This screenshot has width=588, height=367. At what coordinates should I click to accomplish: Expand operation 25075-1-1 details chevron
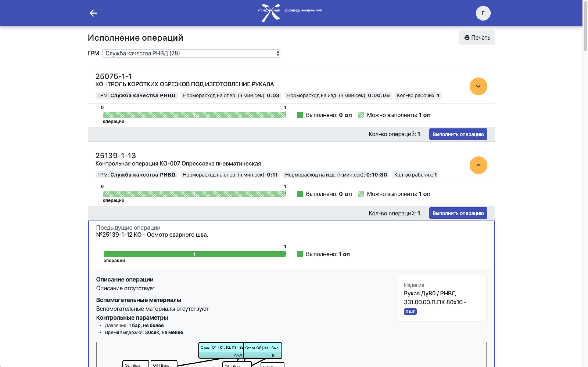point(478,86)
